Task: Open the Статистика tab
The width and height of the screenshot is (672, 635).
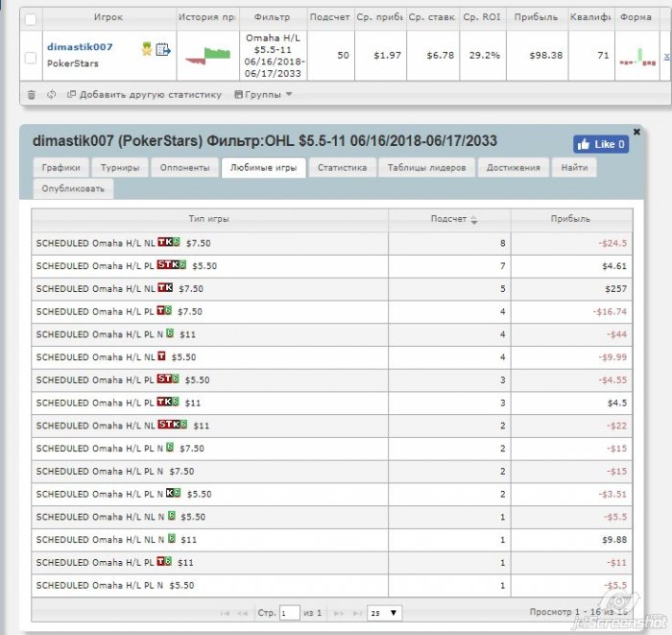Action: 342,168
